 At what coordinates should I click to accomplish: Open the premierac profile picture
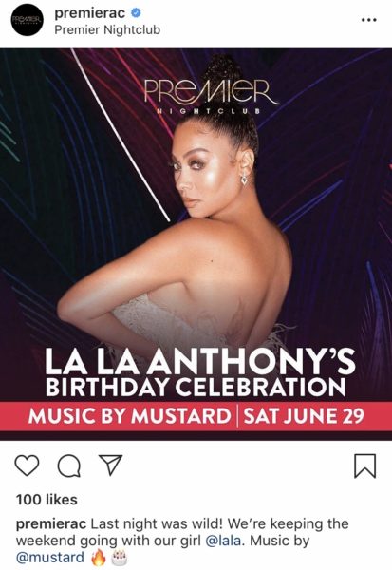point(28,20)
